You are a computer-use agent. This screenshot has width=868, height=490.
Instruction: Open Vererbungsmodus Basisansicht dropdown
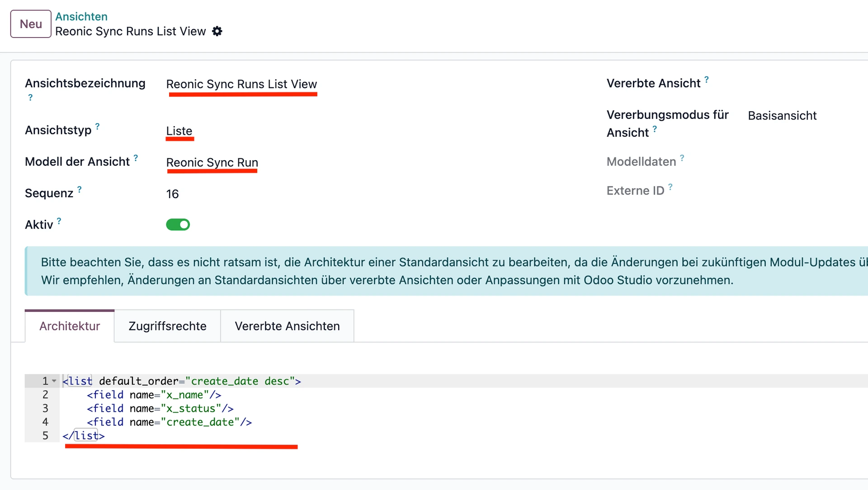782,116
